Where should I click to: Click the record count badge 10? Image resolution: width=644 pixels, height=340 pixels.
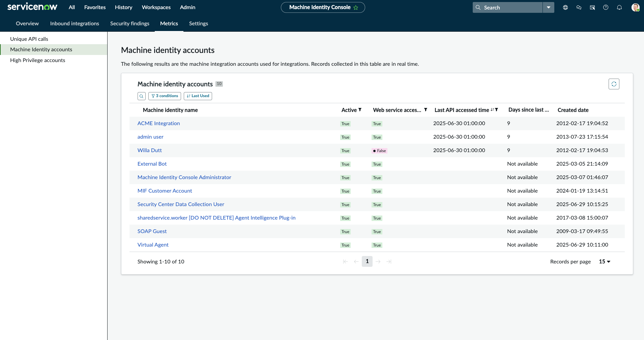pyautogui.click(x=219, y=84)
